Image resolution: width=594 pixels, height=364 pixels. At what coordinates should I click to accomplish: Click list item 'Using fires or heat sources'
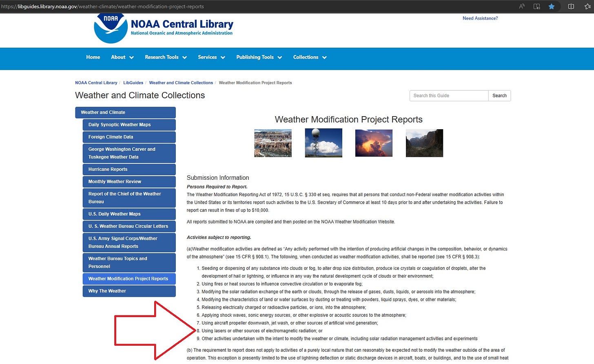point(282,284)
